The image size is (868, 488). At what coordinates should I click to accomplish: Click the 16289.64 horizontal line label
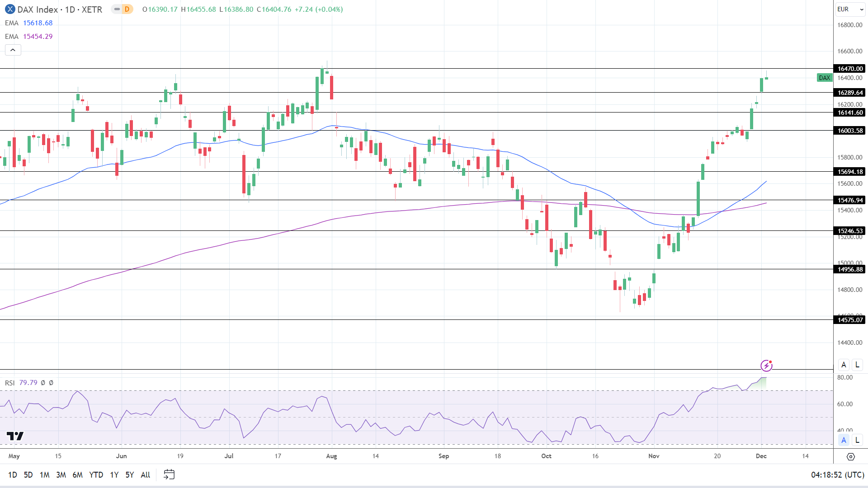point(850,93)
